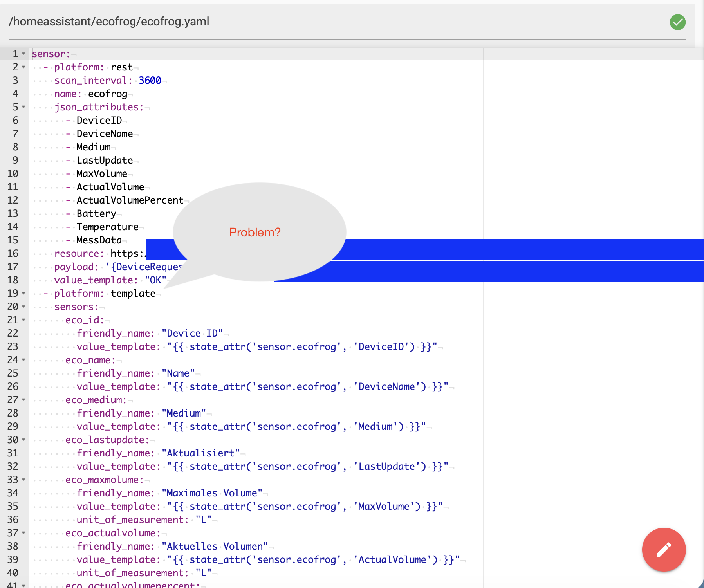704x588 pixels.
Task: Click the 'DeviceID' state_attr template on line 23
Action: [302, 346]
